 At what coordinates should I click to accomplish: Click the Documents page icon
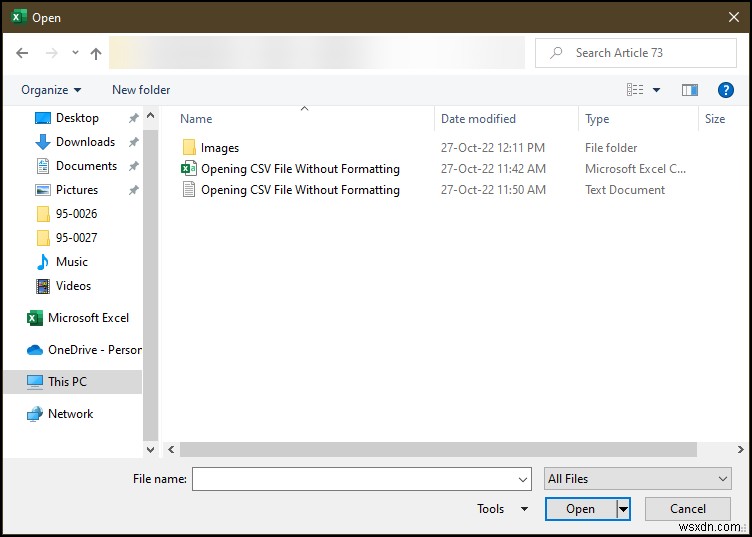tap(43, 166)
